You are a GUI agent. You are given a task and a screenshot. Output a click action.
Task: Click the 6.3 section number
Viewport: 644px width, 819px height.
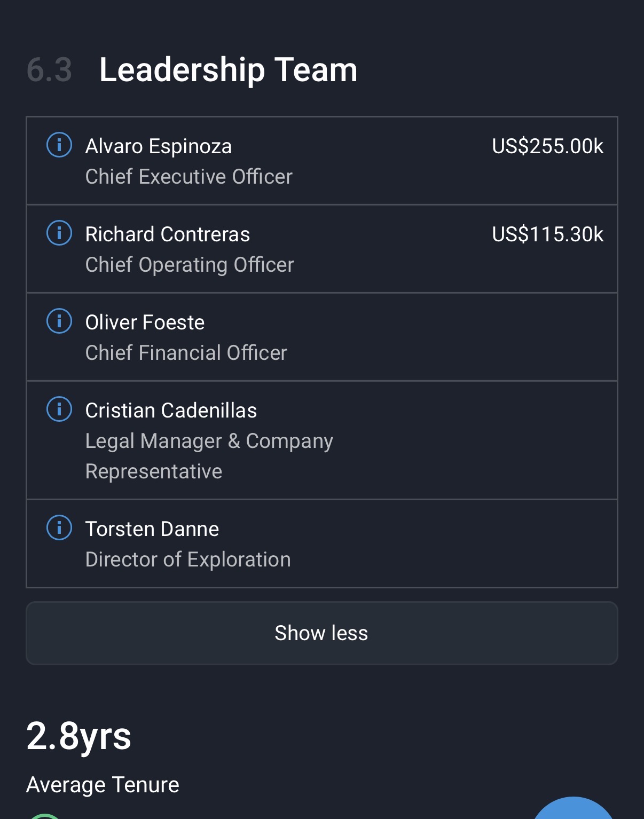click(49, 70)
